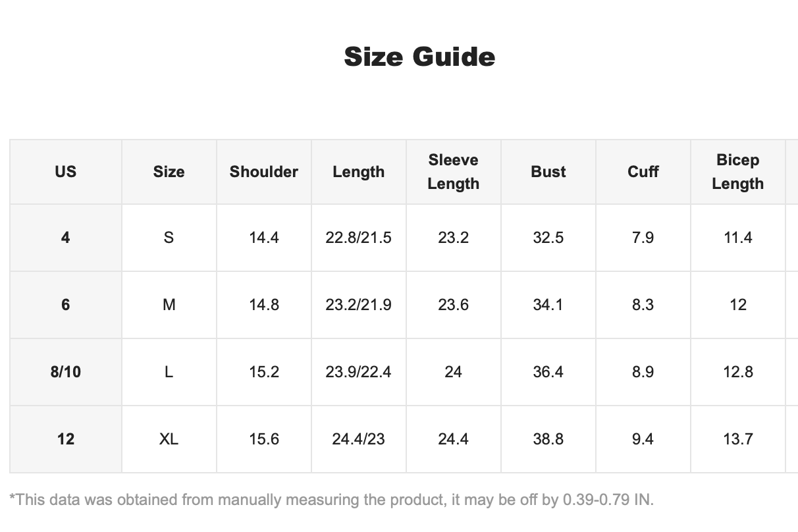Click the Size Guide heading
This screenshot has height=532, width=798.
click(x=419, y=57)
